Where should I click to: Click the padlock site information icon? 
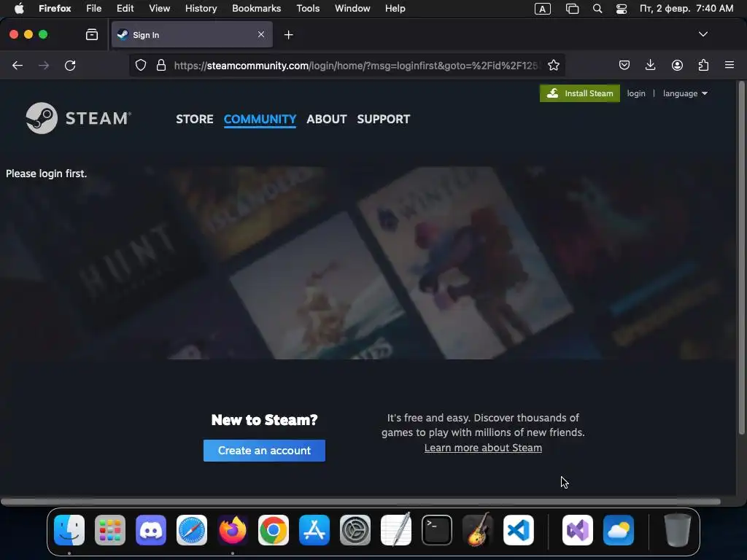point(161,65)
